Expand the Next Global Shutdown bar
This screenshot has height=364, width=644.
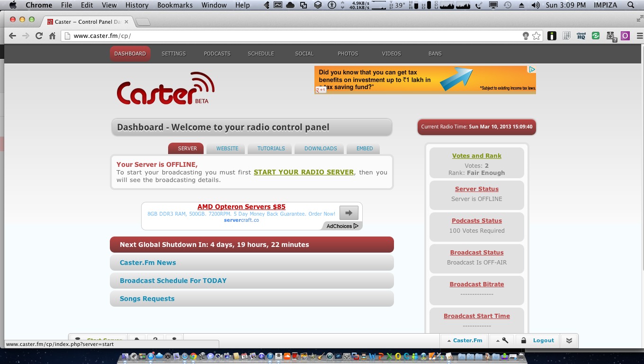252,245
